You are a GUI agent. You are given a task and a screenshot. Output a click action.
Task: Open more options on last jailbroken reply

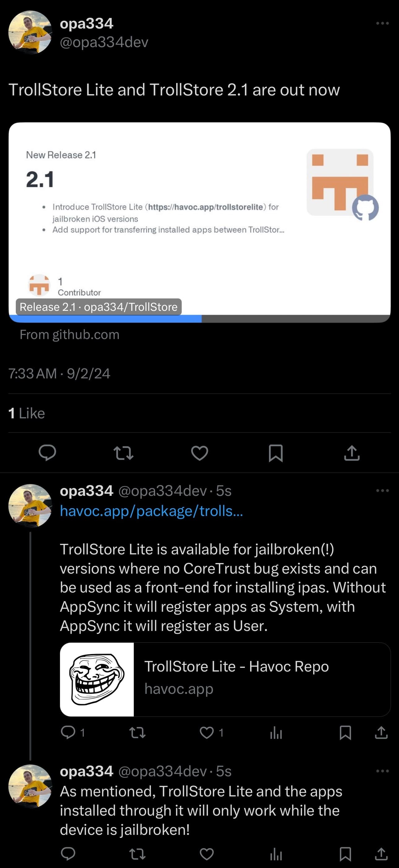pyautogui.click(x=383, y=771)
